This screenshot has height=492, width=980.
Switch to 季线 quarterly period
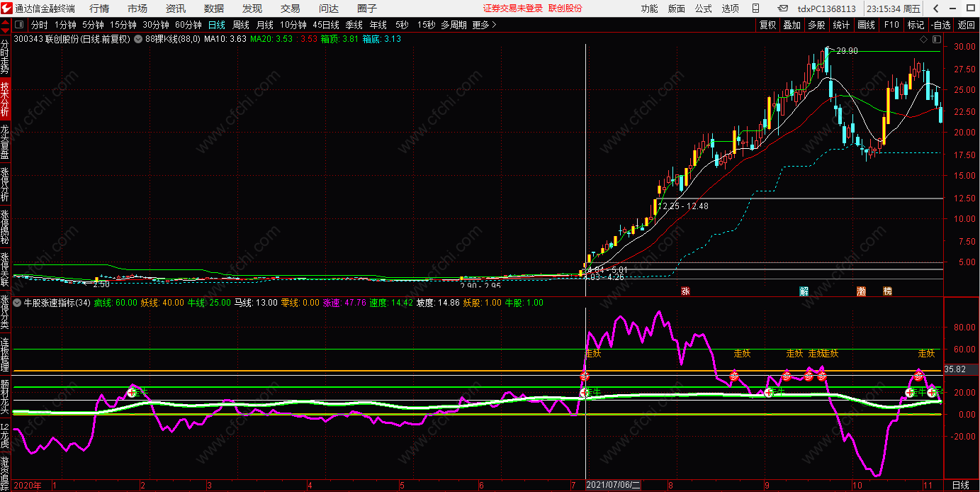pyautogui.click(x=354, y=25)
